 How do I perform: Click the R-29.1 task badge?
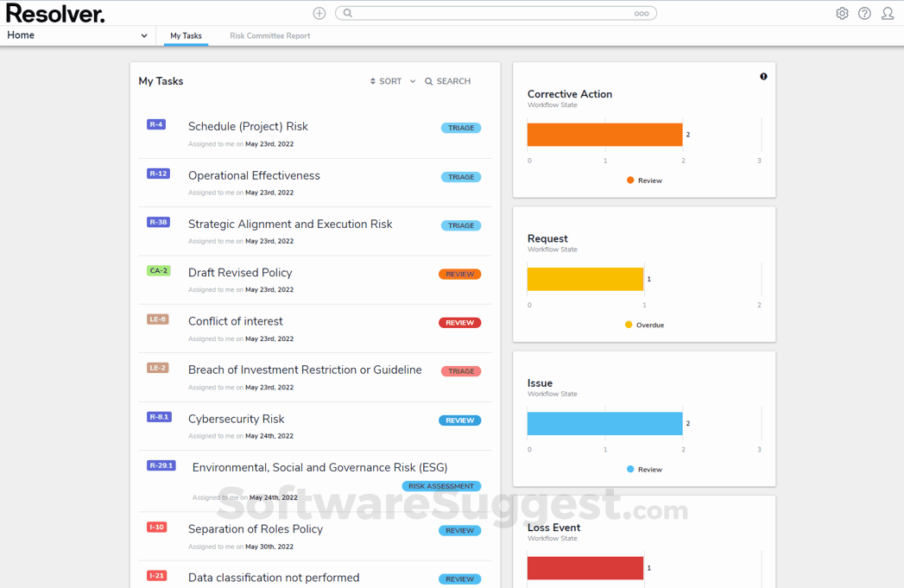pyautogui.click(x=161, y=465)
